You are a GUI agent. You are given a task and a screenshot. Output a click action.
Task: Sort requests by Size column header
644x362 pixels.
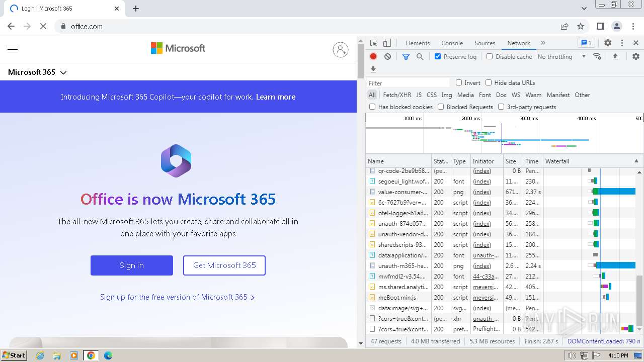tap(513, 161)
